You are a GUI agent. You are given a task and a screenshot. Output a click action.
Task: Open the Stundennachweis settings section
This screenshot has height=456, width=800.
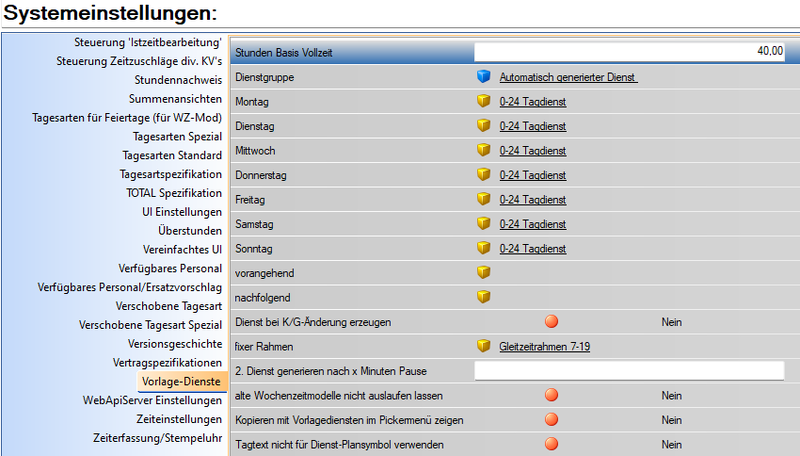[178, 80]
